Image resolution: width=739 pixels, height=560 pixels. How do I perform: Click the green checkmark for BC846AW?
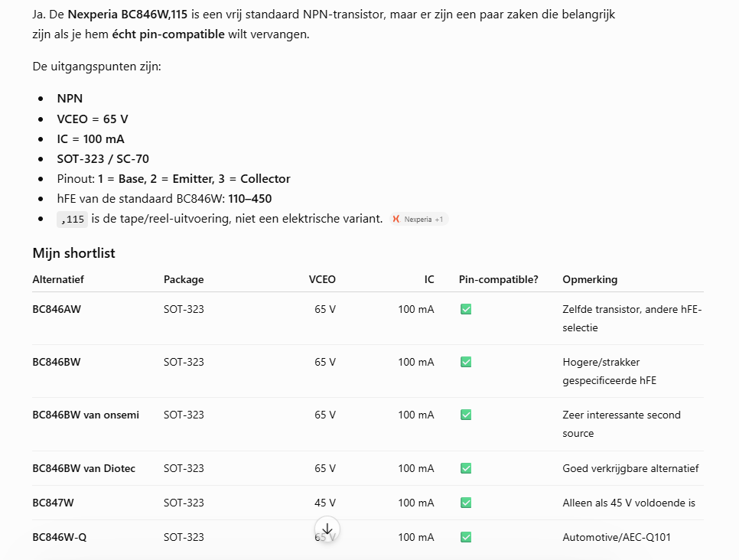click(466, 309)
